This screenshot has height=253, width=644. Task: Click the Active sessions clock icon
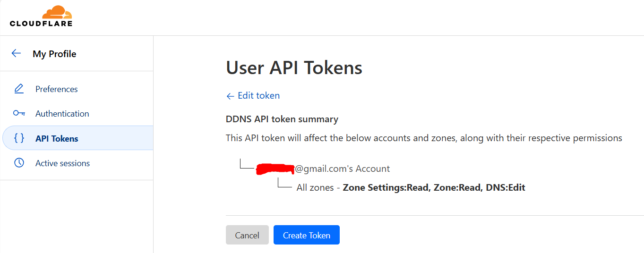pos(19,163)
